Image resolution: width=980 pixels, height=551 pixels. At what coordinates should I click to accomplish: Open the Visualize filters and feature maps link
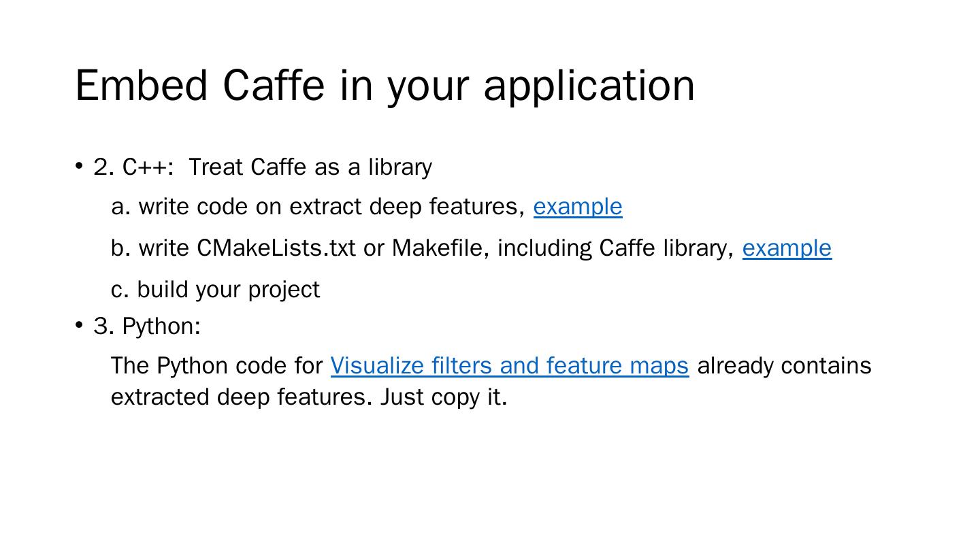(x=509, y=366)
